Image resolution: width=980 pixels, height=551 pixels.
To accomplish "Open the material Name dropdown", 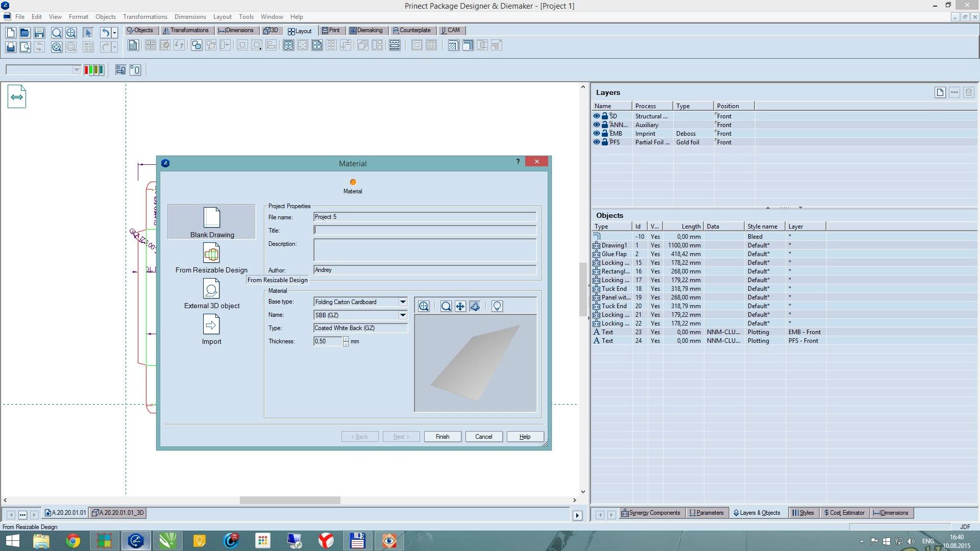I will click(x=403, y=315).
